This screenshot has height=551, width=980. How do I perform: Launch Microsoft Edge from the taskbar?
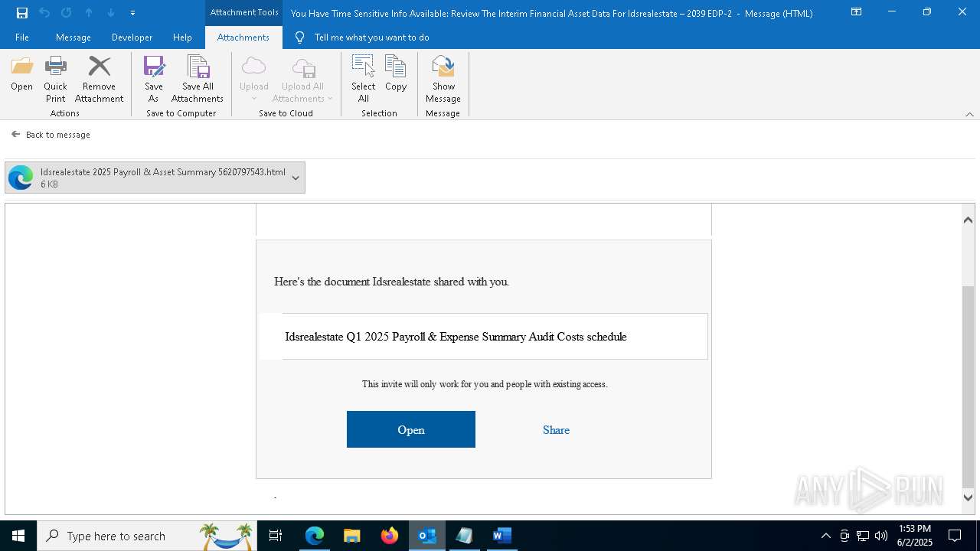point(315,536)
